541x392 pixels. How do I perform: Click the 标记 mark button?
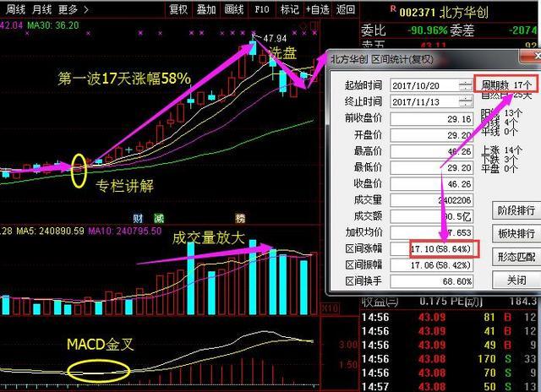point(289,9)
